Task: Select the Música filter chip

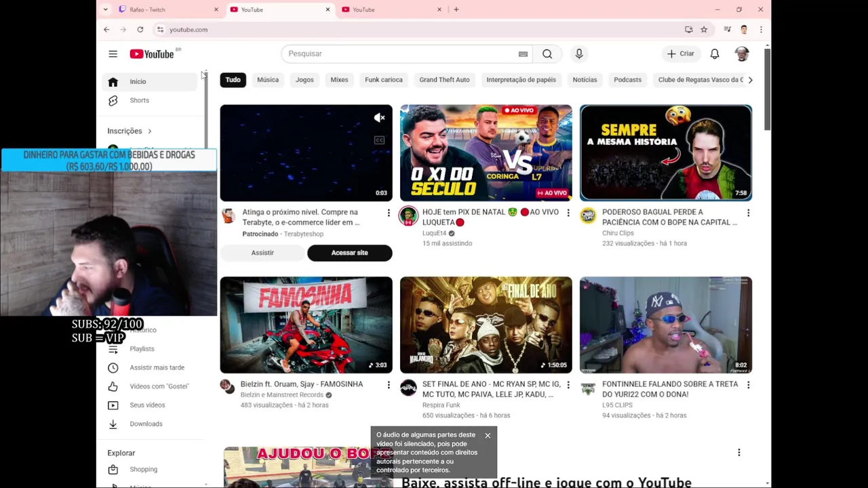Action: [x=268, y=80]
